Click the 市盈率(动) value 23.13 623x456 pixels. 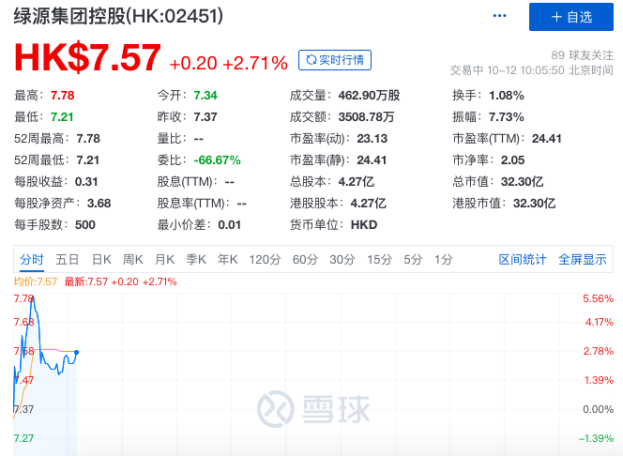click(372, 139)
